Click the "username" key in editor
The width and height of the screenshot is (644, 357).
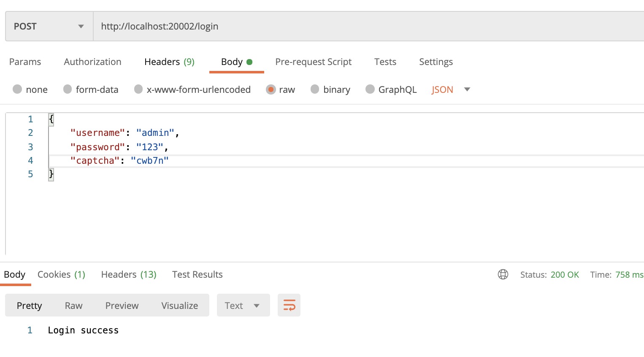click(97, 133)
